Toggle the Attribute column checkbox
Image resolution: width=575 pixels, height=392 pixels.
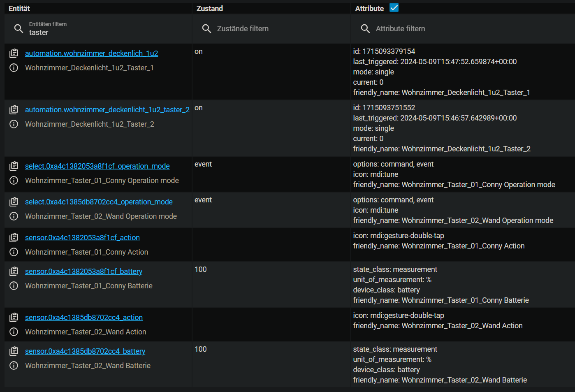click(x=394, y=8)
